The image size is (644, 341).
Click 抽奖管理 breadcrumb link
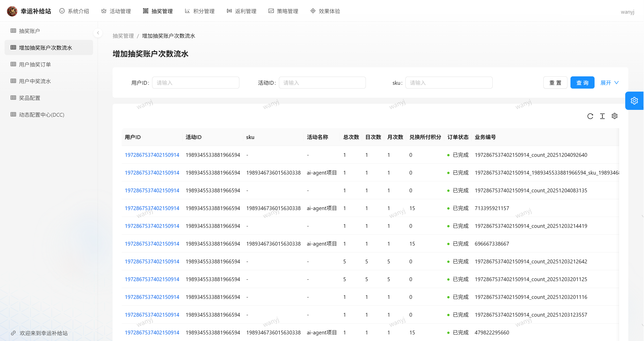tap(123, 36)
